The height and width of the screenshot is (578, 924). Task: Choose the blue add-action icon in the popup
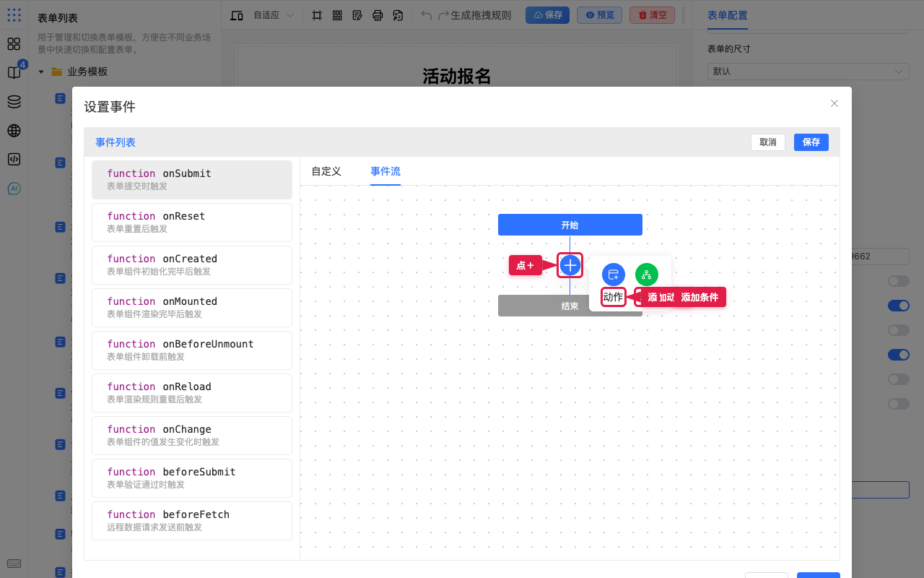tap(613, 275)
